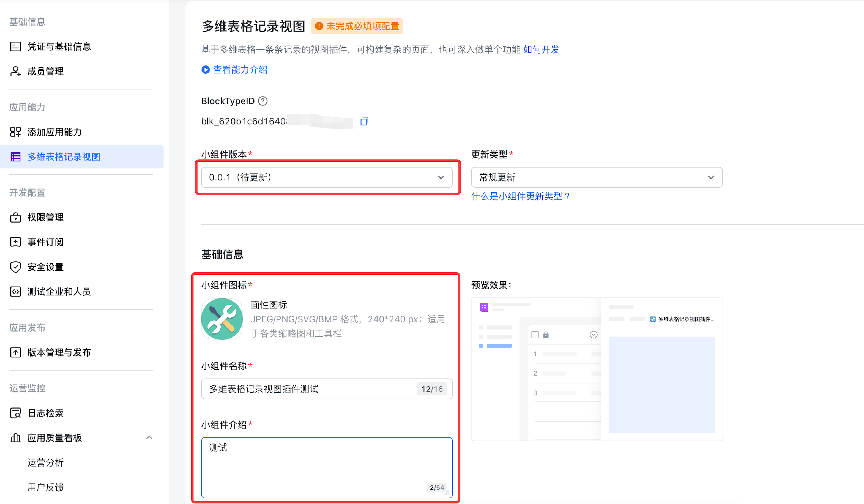864x504 pixels.
Task: Select the 日志检索 log search icon
Action: tap(15, 413)
